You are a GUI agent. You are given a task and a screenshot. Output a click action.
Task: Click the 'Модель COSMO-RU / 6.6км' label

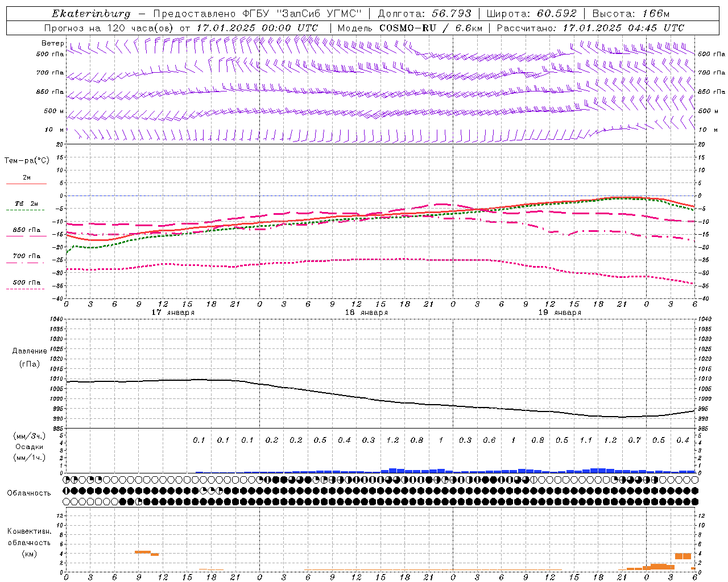point(410,28)
